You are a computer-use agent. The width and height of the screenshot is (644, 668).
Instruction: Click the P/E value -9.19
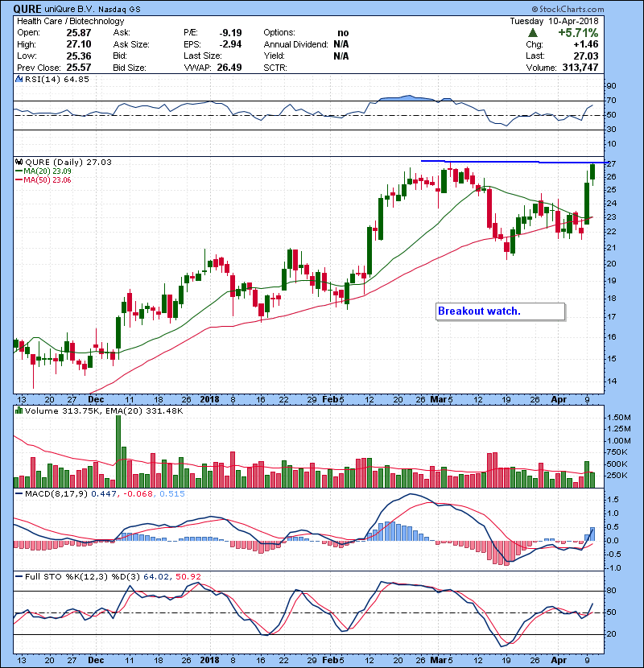point(230,33)
